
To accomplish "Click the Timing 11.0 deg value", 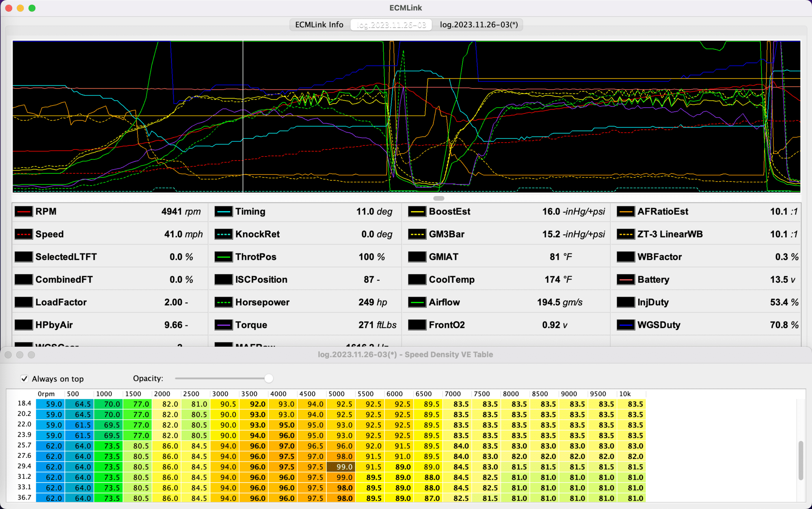I will click(374, 212).
